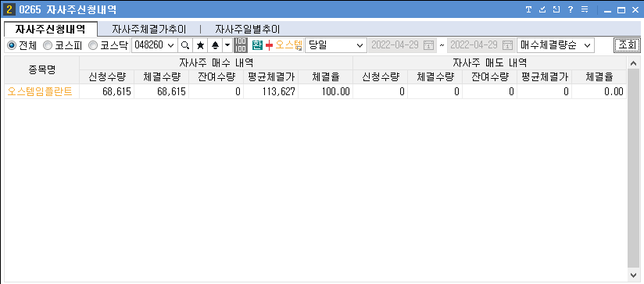Maximize the 자사주신청내역 window

pyautogui.click(x=621, y=10)
